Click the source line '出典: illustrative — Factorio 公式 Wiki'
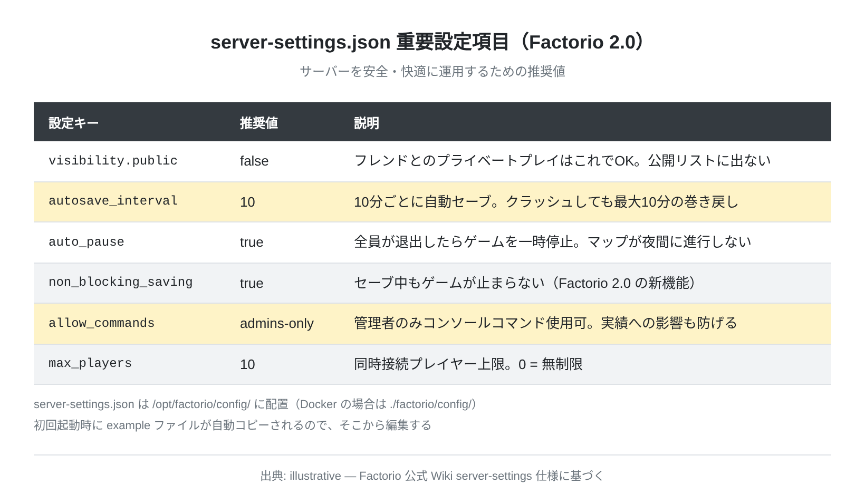Image resolution: width=865 pixels, height=504 pixels. tap(432, 476)
